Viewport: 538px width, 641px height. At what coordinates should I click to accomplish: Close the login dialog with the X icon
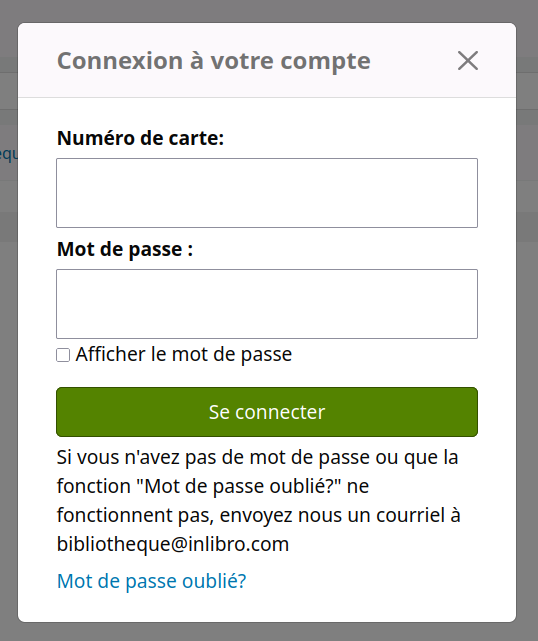point(468,61)
